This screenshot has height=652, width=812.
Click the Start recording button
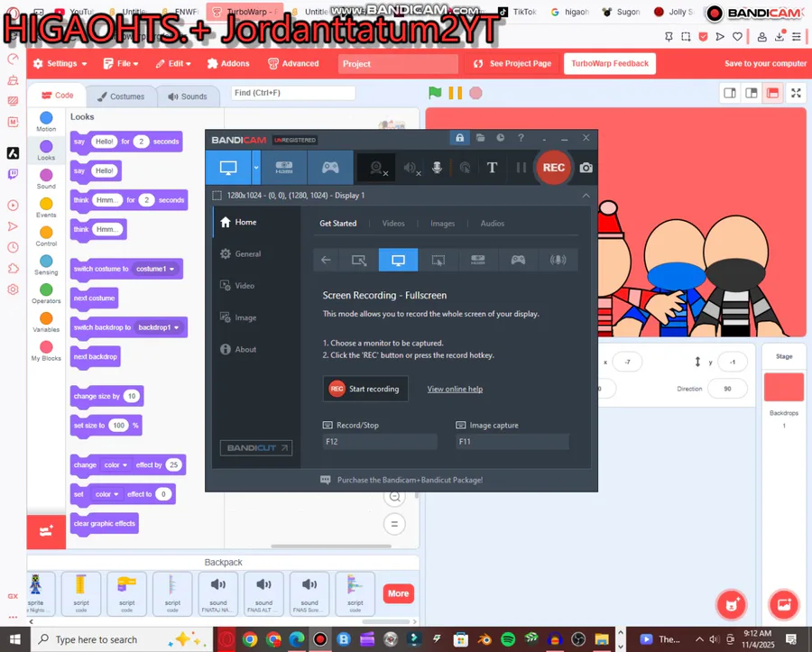[365, 389]
